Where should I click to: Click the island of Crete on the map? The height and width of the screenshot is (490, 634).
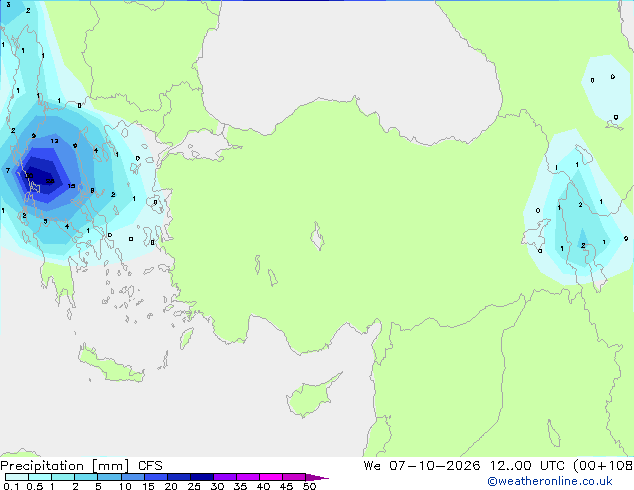pos(111,366)
